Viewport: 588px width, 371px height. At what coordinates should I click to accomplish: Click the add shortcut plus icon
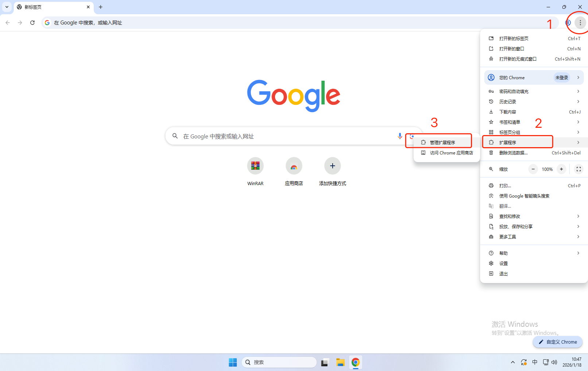332,166
